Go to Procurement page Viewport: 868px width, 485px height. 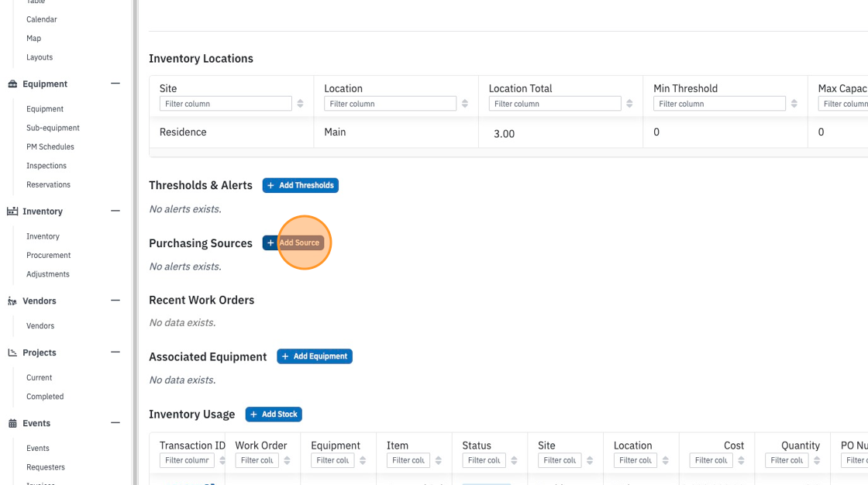coord(48,255)
